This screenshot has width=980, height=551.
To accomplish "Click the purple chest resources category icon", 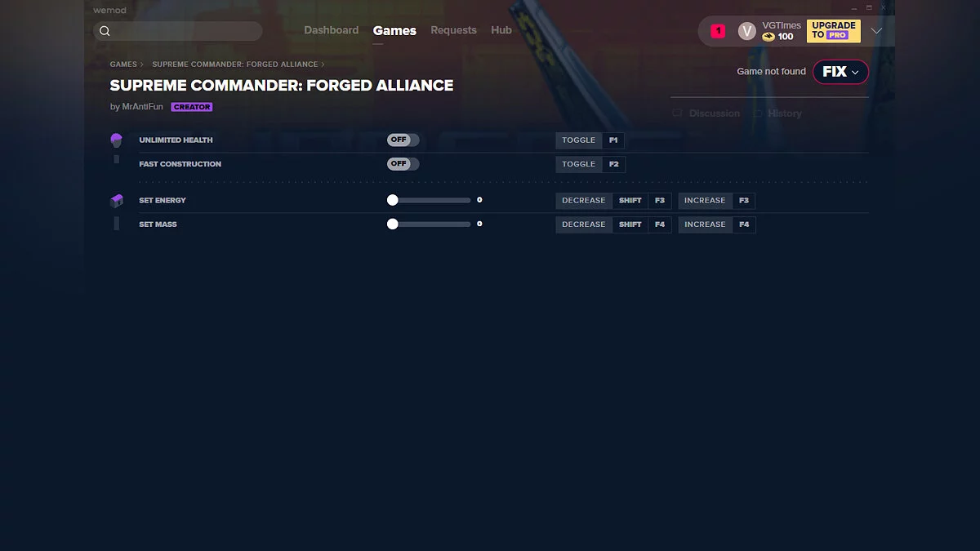I will click(116, 201).
